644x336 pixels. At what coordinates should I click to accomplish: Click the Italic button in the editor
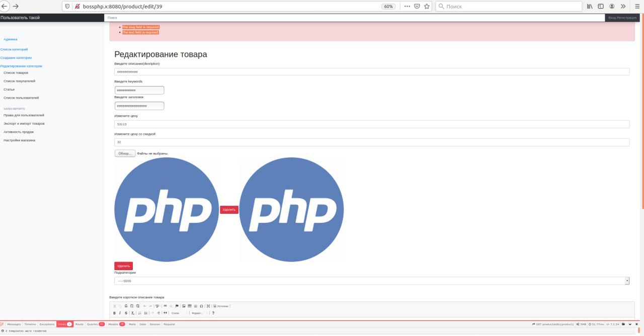click(120, 313)
